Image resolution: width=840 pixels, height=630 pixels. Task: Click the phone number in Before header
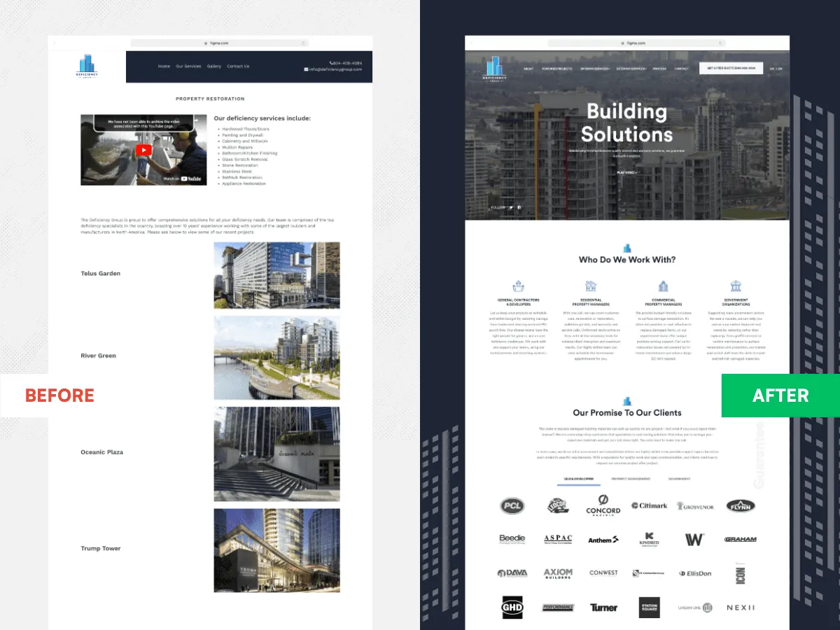347,63
